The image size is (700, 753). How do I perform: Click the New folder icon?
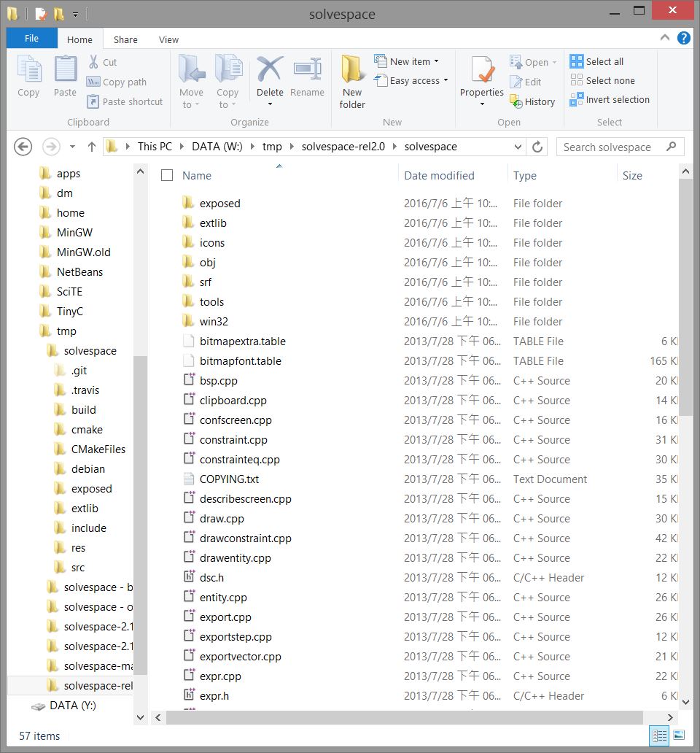pyautogui.click(x=353, y=69)
